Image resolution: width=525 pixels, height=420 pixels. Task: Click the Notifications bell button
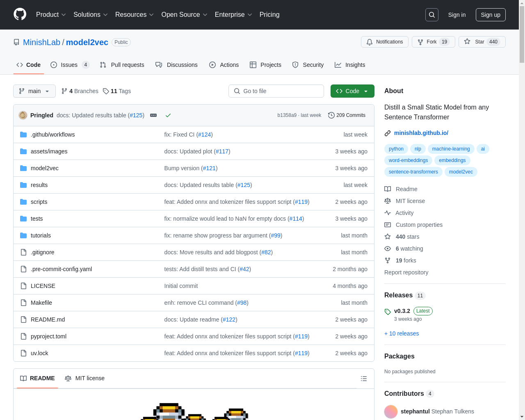pos(385,42)
